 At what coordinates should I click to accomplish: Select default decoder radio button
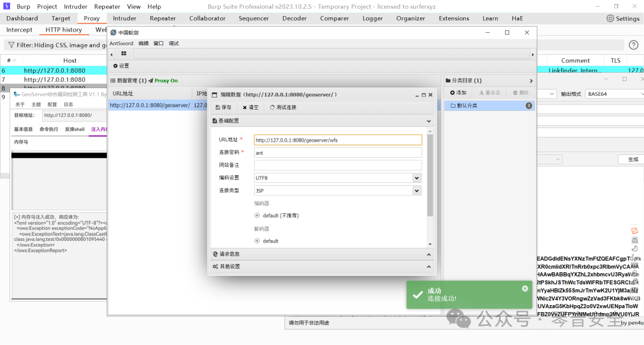(x=257, y=241)
